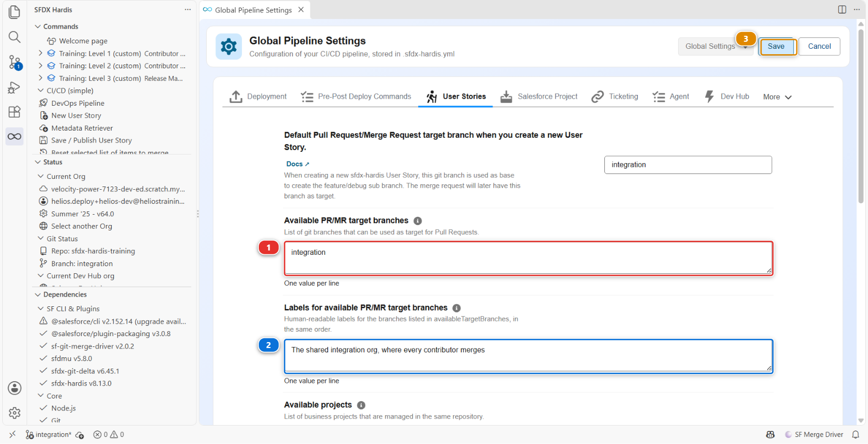Image resolution: width=868 pixels, height=444 pixels.
Task: Open the Welcome page command
Action: pos(83,41)
